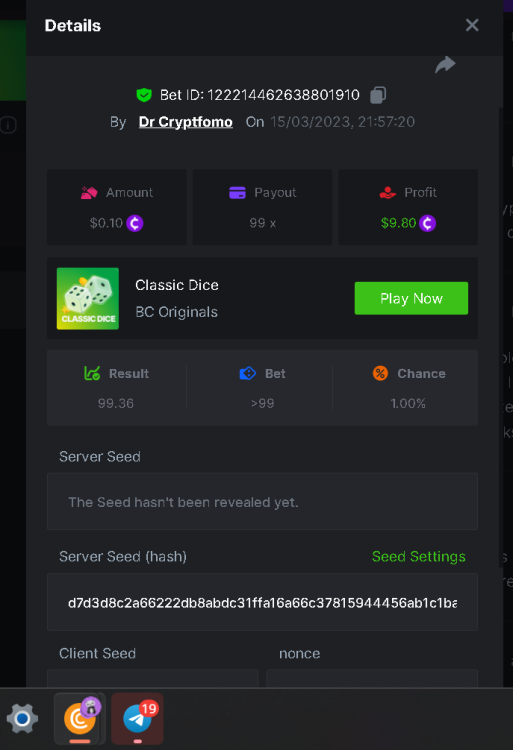Click the Client Seed input field

(153, 678)
